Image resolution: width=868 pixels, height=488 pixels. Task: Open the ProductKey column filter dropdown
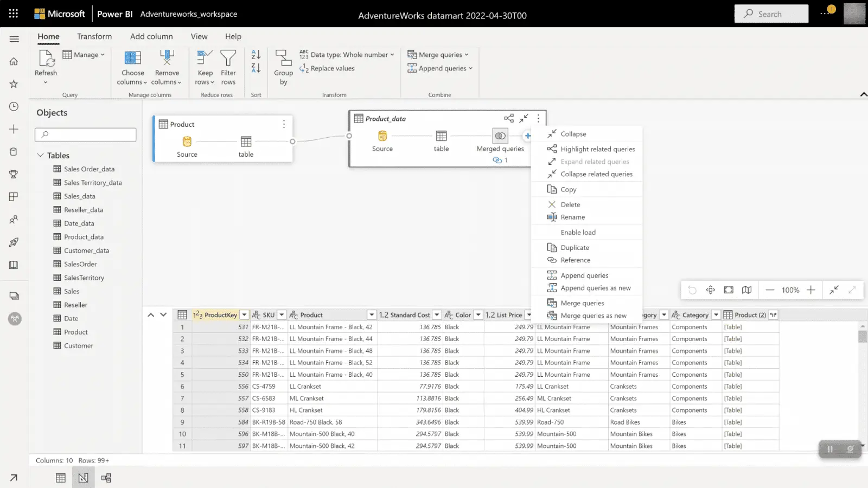click(244, 315)
